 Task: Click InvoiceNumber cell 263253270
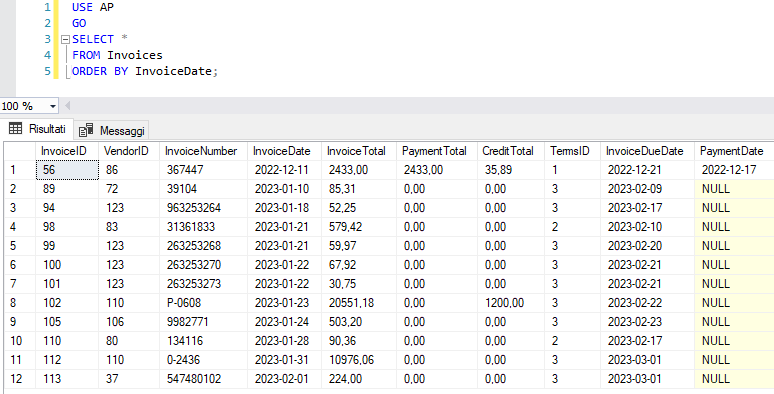coord(203,265)
